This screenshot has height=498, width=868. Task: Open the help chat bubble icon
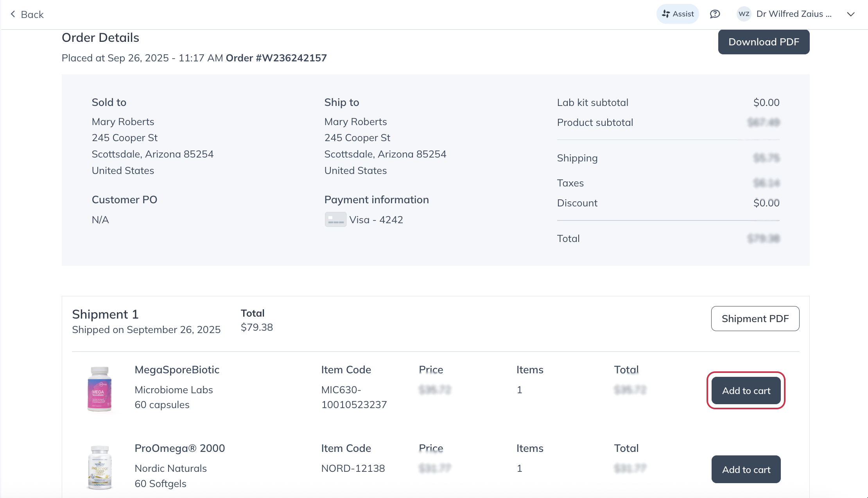[x=715, y=14]
